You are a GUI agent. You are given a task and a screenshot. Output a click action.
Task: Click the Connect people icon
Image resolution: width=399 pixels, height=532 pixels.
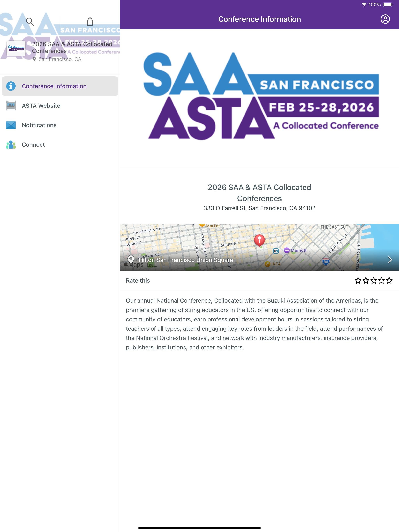pyautogui.click(x=11, y=144)
